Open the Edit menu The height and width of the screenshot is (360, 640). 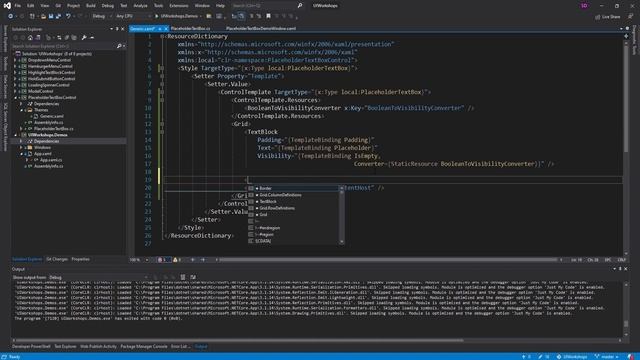[x=31, y=6]
